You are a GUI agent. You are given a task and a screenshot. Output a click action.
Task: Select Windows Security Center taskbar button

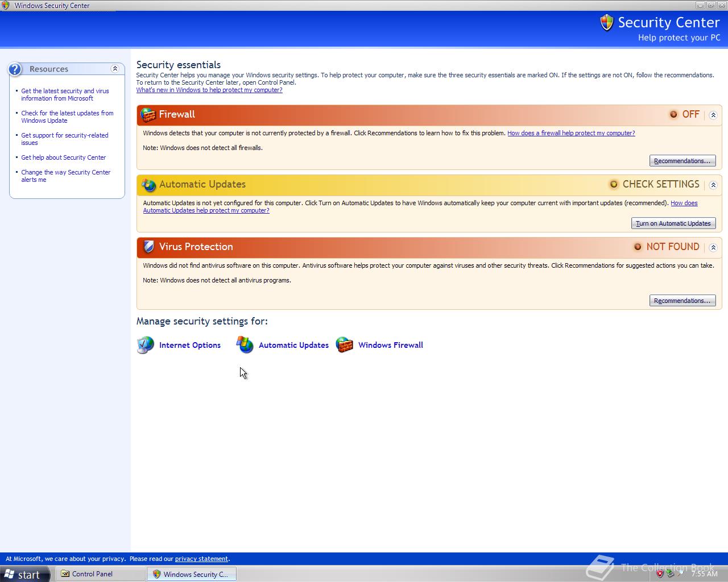click(x=192, y=574)
